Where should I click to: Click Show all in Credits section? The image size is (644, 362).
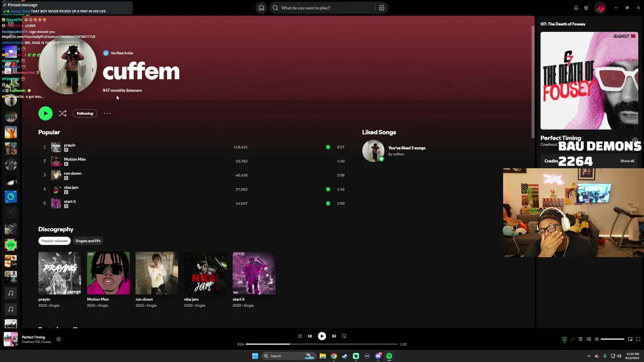click(x=627, y=161)
